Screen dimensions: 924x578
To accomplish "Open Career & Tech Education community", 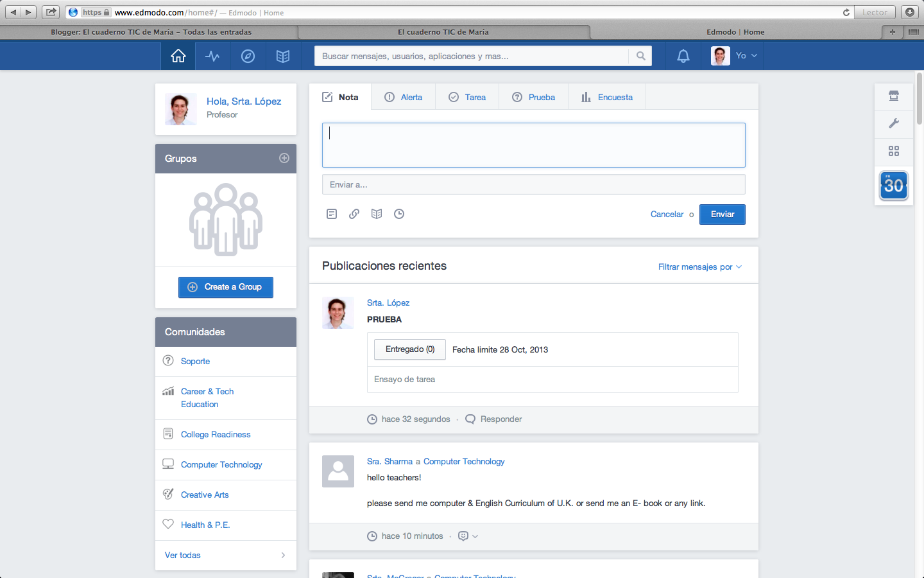I will pyautogui.click(x=207, y=398).
